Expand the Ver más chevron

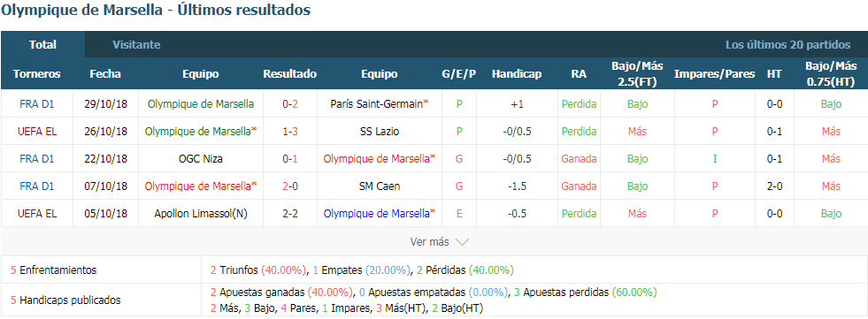pos(462,241)
